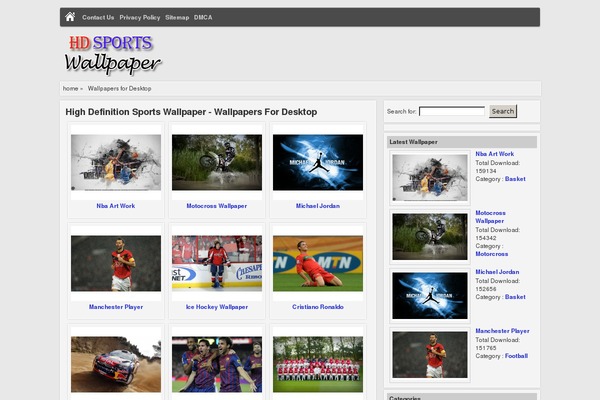Click the home icon in navigation bar

pyautogui.click(x=70, y=17)
